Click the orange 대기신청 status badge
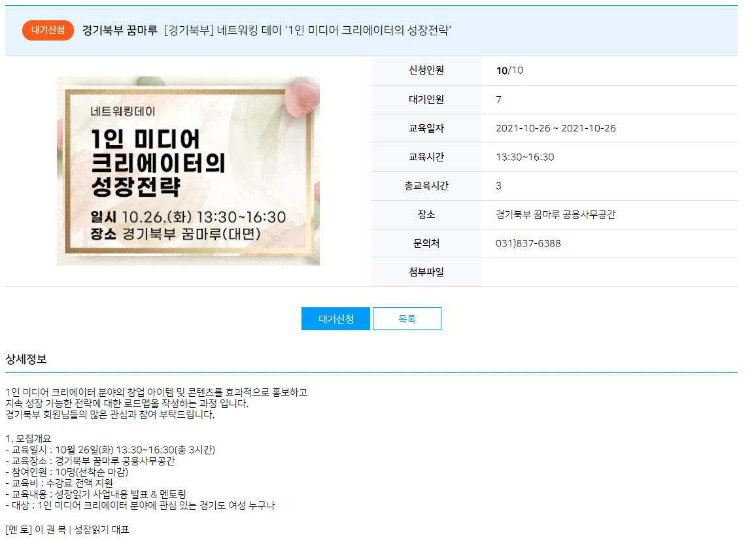Viewport: 756px width, 540px height. (x=47, y=30)
